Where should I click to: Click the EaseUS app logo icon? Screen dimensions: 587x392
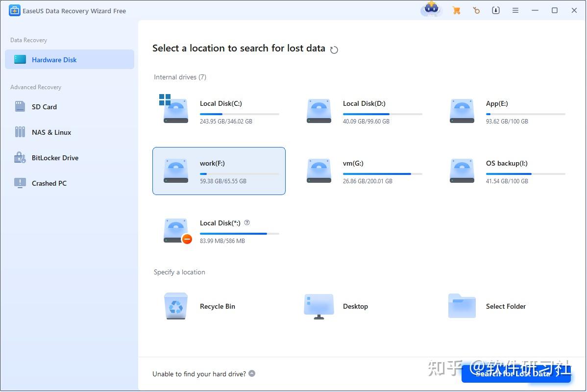pyautogui.click(x=14, y=10)
